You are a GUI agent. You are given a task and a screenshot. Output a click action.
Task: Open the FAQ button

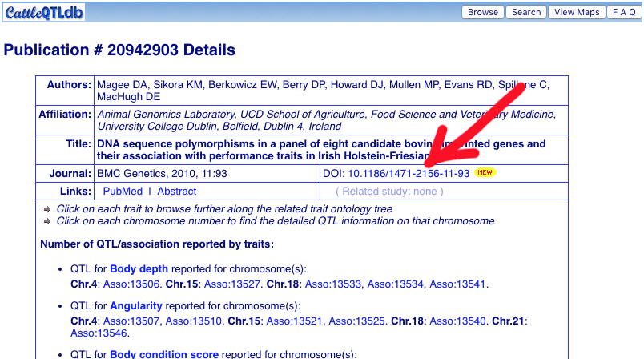pos(624,12)
